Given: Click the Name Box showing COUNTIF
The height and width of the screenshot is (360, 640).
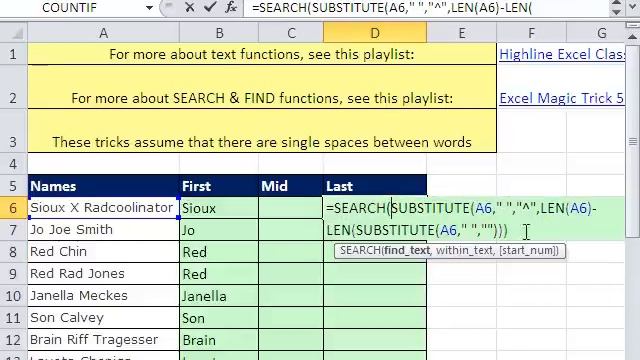Looking at the screenshot, I should point(69,7).
